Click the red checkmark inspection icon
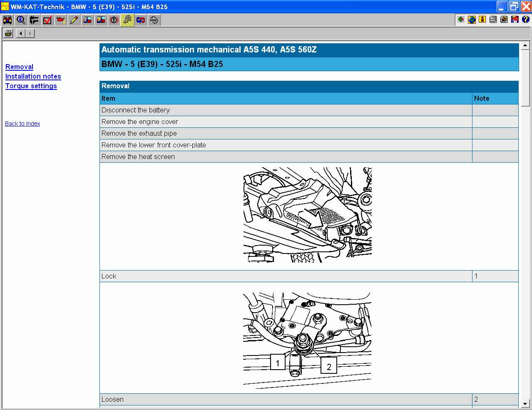Image resolution: width=532 pixels, height=410 pixels. coord(48,20)
